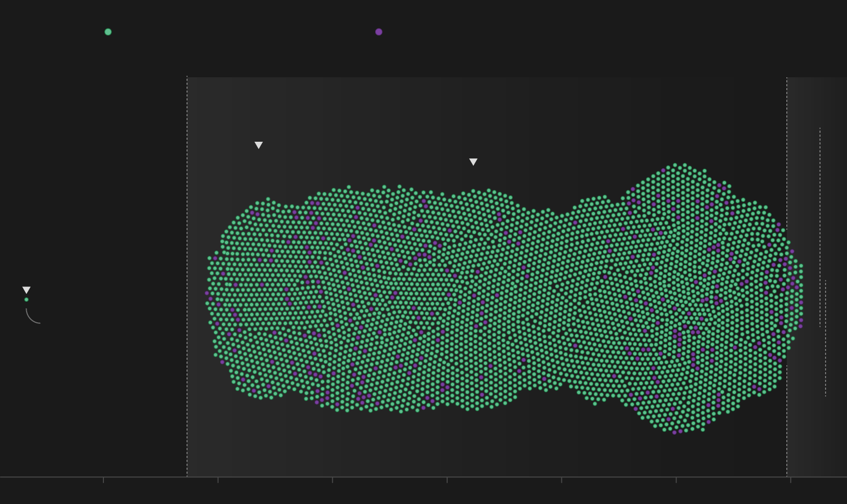Click triangle marker above the cluster's center
The image size is (847, 504).
[x=473, y=162]
